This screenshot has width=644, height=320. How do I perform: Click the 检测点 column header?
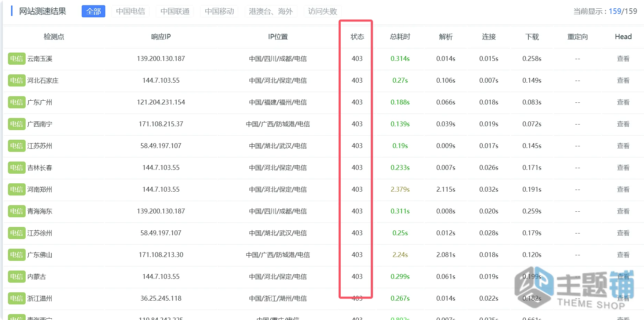coord(54,37)
